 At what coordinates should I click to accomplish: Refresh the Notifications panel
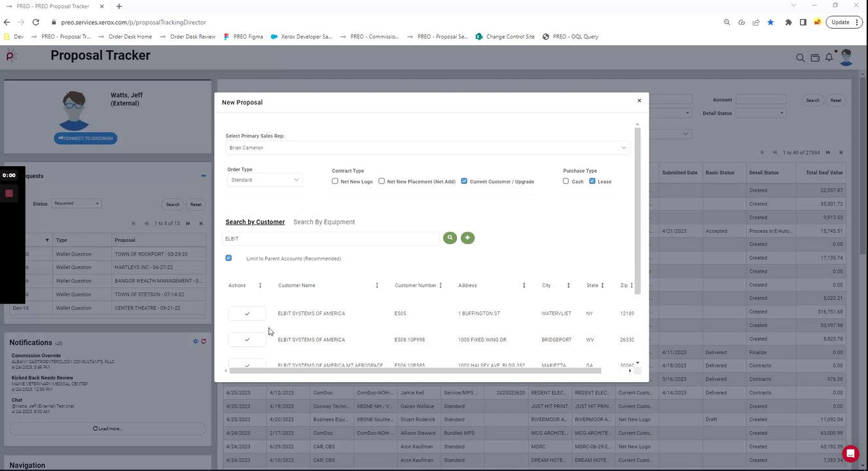(x=204, y=341)
